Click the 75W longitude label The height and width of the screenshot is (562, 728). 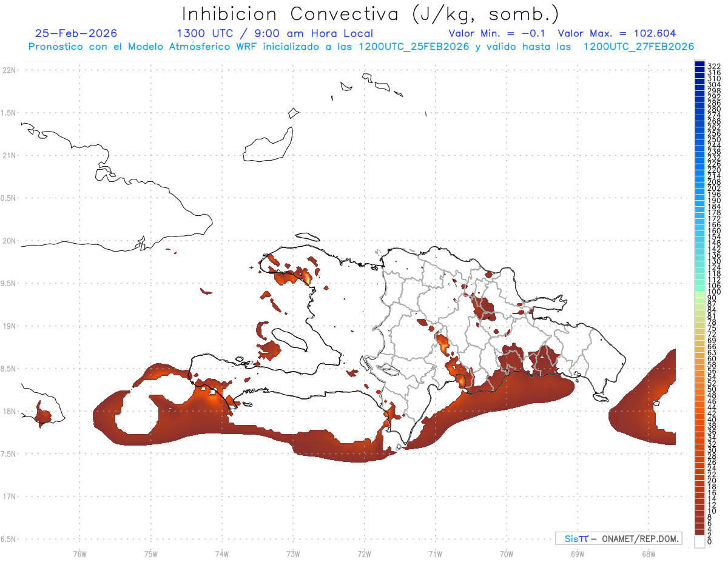[150, 553]
